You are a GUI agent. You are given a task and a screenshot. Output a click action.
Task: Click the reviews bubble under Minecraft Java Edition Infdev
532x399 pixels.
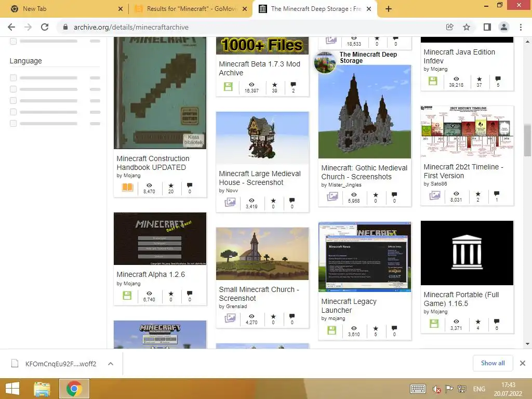coord(498,79)
